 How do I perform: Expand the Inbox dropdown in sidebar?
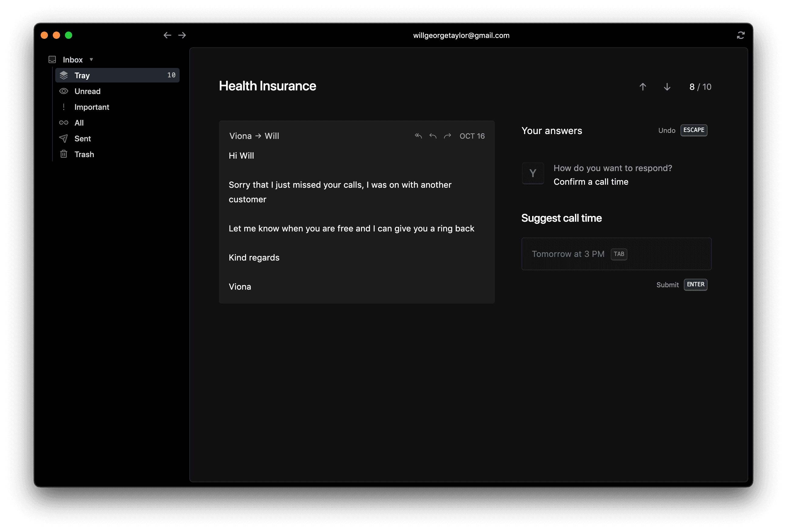91,59
